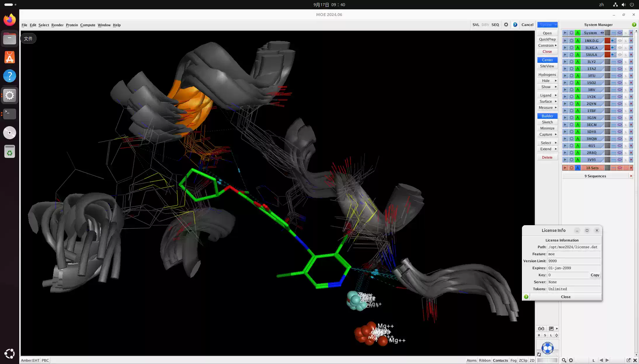Click the magnifier search icon in System Manager
The height and width of the screenshot is (364, 639).
click(564, 360)
